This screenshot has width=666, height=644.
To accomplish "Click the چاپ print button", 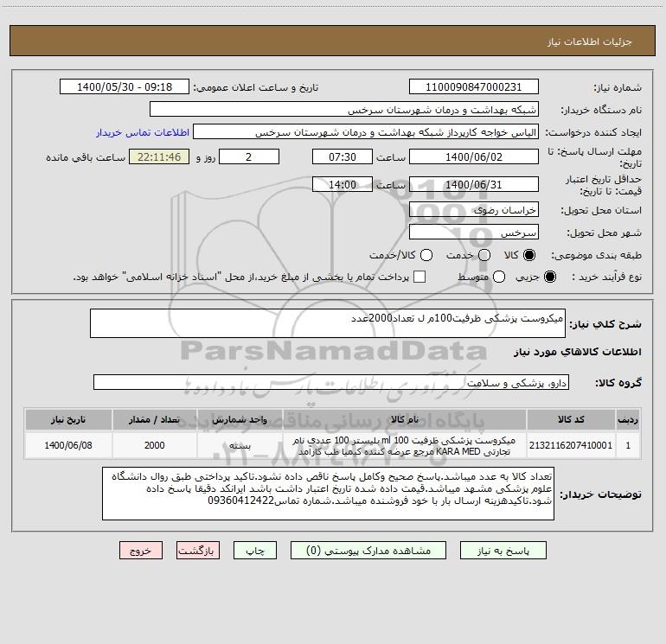I will tap(255, 551).
